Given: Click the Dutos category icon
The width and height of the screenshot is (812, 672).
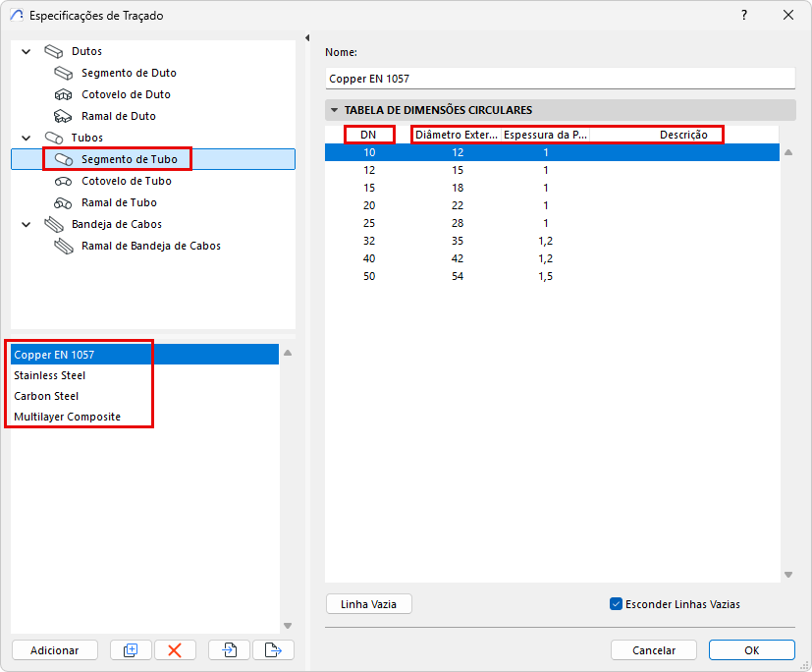Looking at the screenshot, I should [53, 51].
